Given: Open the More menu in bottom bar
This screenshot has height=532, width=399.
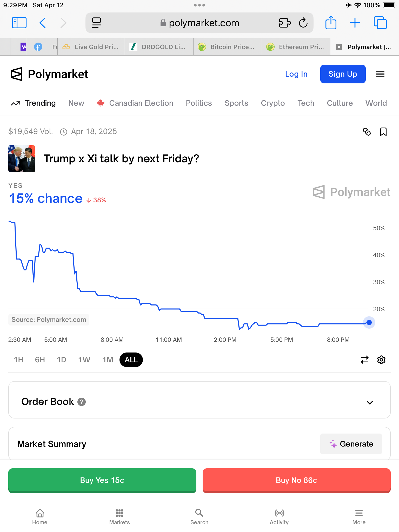Looking at the screenshot, I should pyautogui.click(x=359, y=517).
